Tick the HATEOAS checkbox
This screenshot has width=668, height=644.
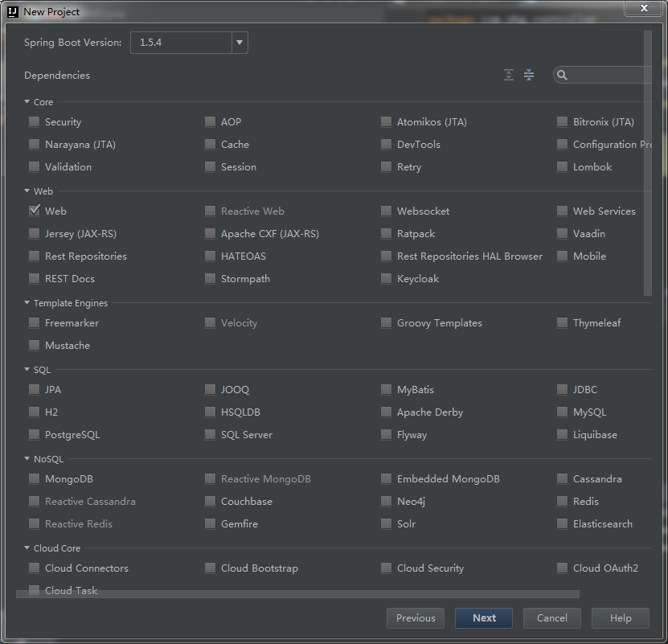coord(210,256)
